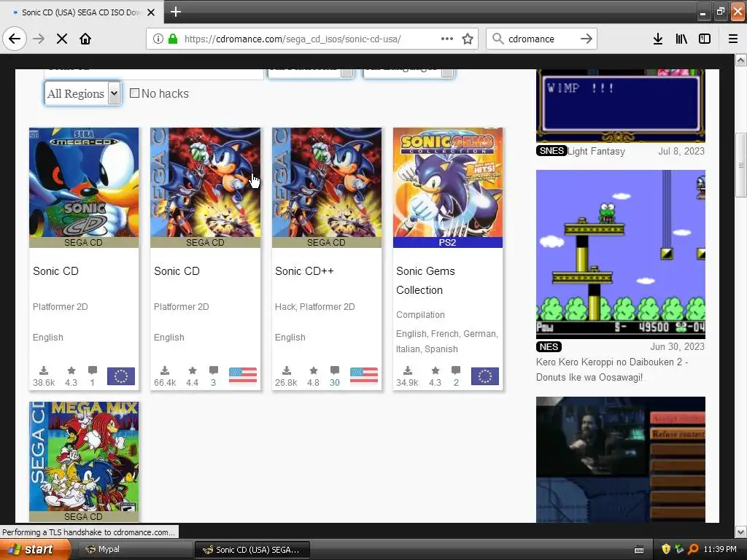Open European Sonic CD Mega-CD cover thumbnail
The height and width of the screenshot is (560, 747).
[84, 182]
